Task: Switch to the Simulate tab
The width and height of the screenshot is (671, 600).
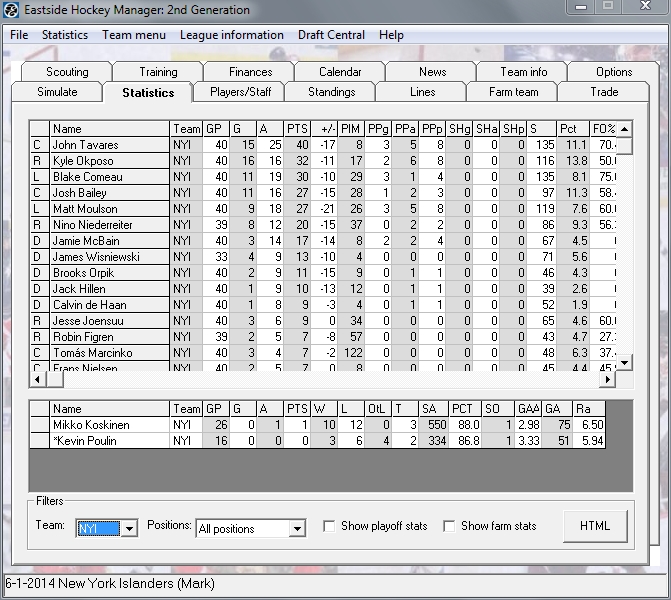Action: (x=57, y=92)
